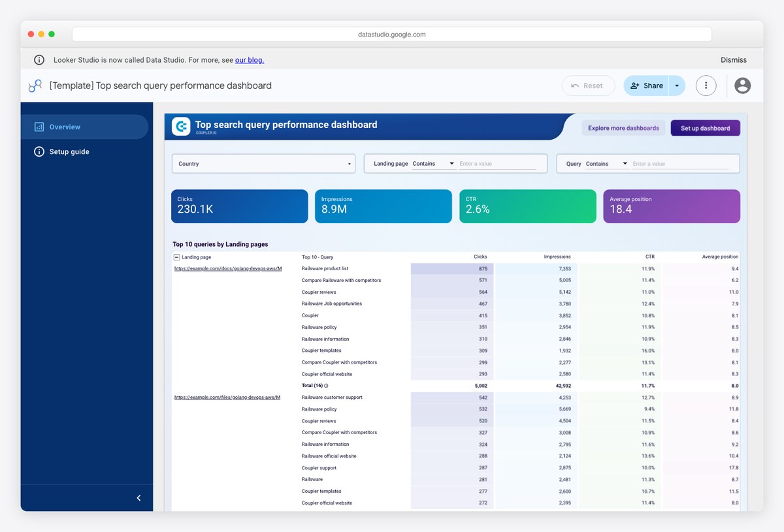
Task: Click the Data Studio logo icon
Action: coord(35,86)
